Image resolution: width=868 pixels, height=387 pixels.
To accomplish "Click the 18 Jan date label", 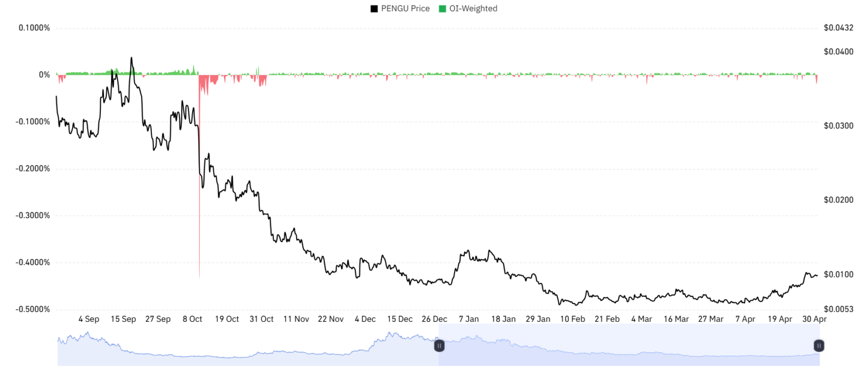I will point(503,319).
